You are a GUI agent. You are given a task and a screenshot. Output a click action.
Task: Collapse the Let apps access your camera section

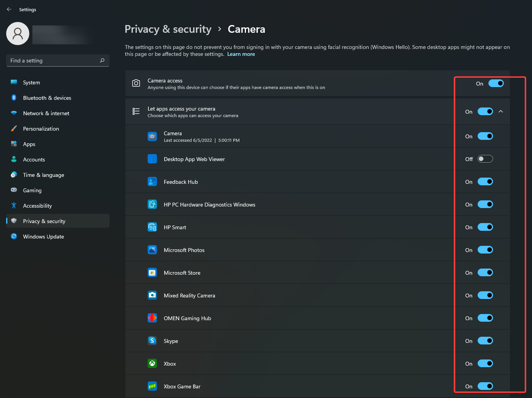(501, 111)
